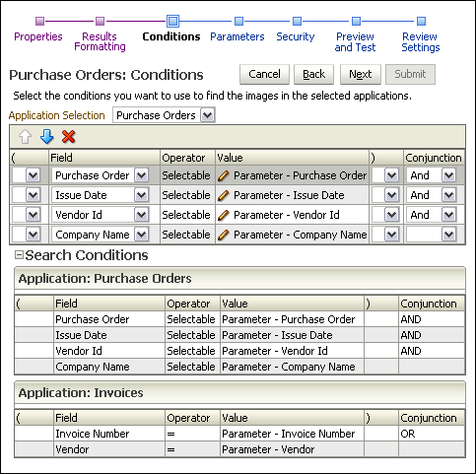Click the Properties step marker square
This screenshot has width=476, height=474.
click(x=39, y=22)
